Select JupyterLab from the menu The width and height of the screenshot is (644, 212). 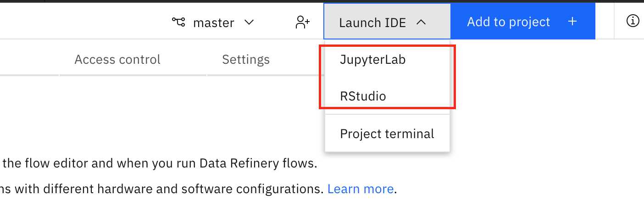click(387, 60)
